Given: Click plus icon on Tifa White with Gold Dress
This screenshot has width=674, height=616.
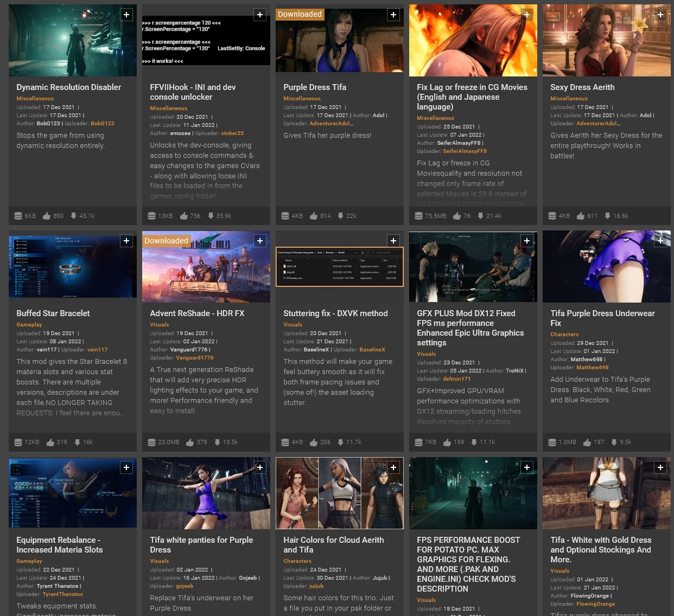Looking at the screenshot, I should 660,467.
